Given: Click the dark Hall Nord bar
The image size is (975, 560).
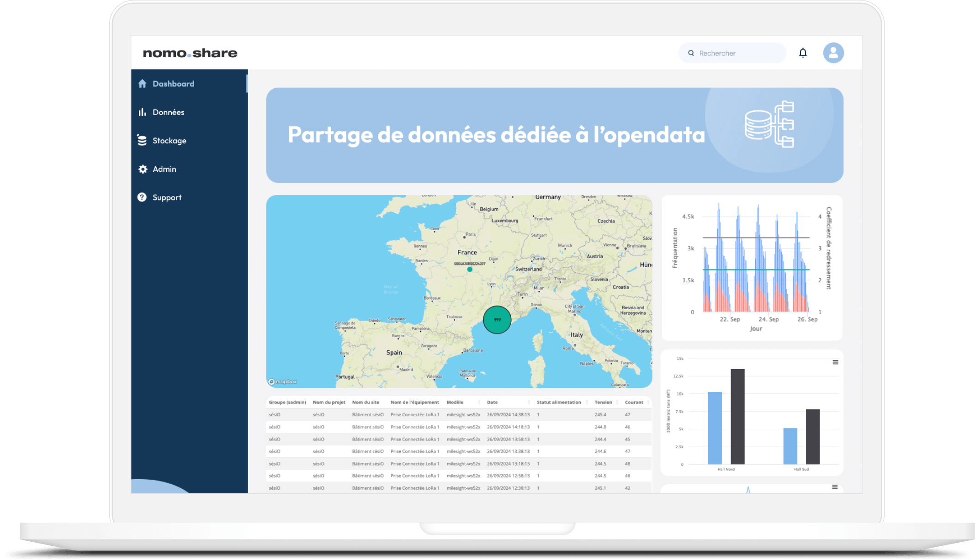Looking at the screenshot, I should (737, 416).
